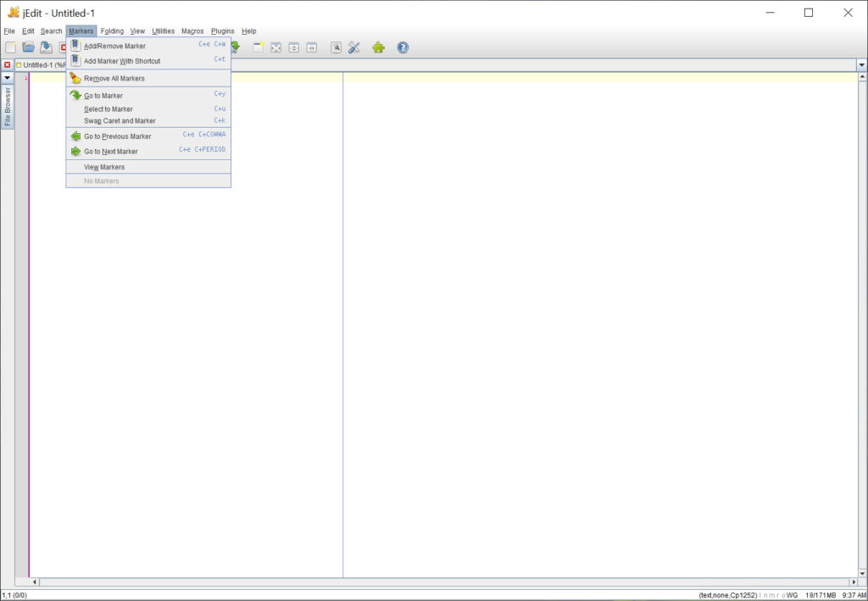Select Go to Previous Marker

click(148, 136)
